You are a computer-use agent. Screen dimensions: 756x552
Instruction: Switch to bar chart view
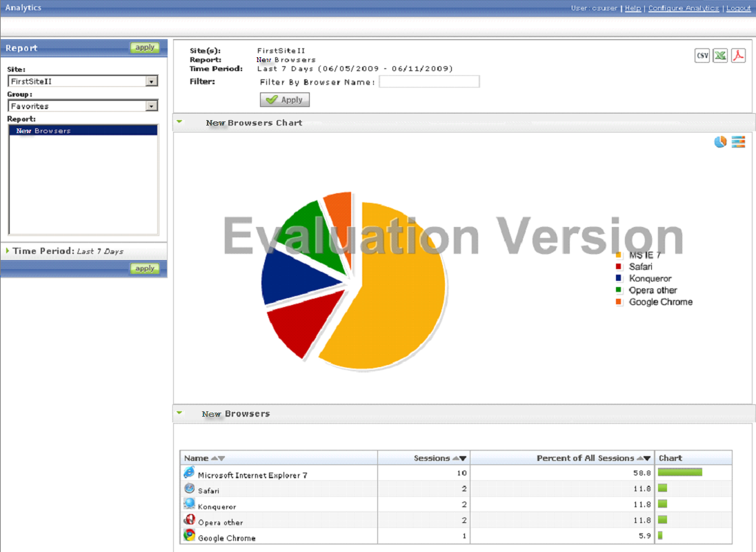(x=738, y=141)
